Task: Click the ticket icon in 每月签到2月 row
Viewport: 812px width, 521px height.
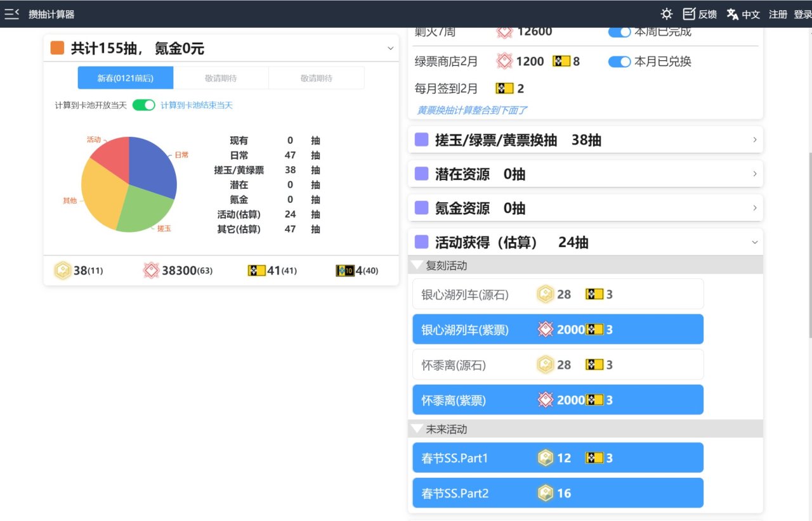Action: (504, 89)
